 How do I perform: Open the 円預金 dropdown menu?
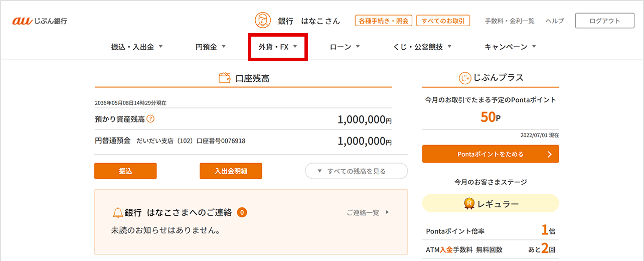[x=211, y=47]
